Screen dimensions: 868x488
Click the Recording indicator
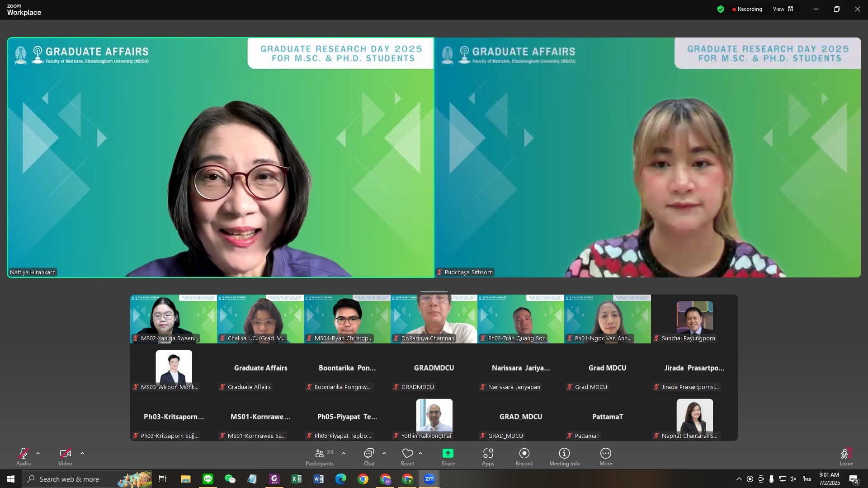747,9
